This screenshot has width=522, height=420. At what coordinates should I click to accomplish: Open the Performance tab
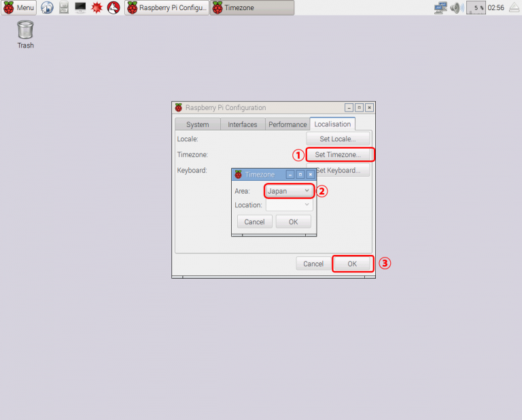pyautogui.click(x=288, y=124)
